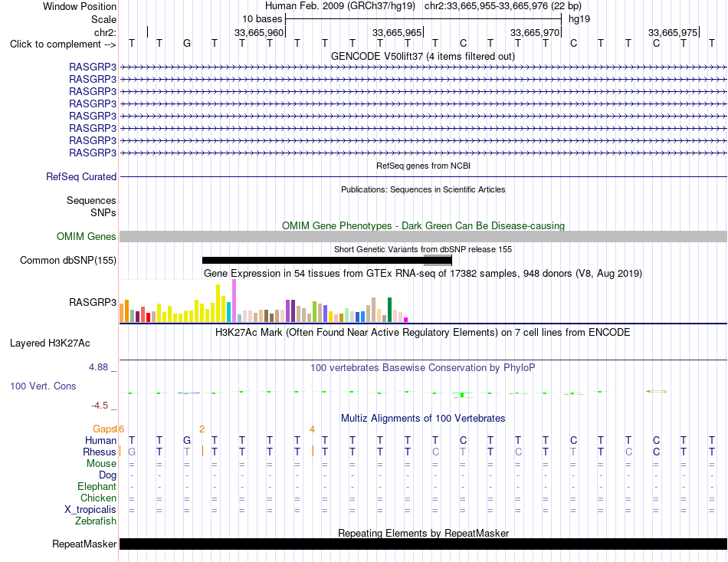Click the Common dbSNP(155) track label
The height and width of the screenshot is (562, 728).
(67, 260)
